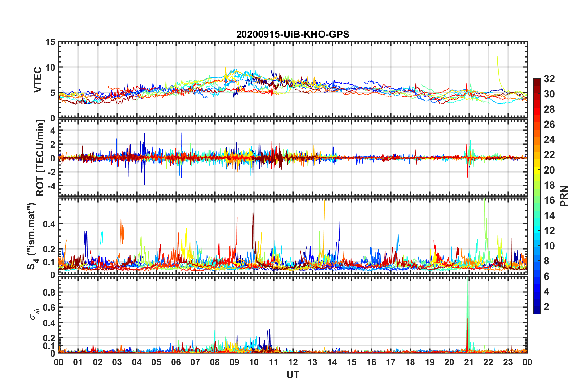Click the S4 ("ism.mat") axis label
Image resolution: width=586 pixels, height=392 pixels.
pyautogui.click(x=32, y=236)
